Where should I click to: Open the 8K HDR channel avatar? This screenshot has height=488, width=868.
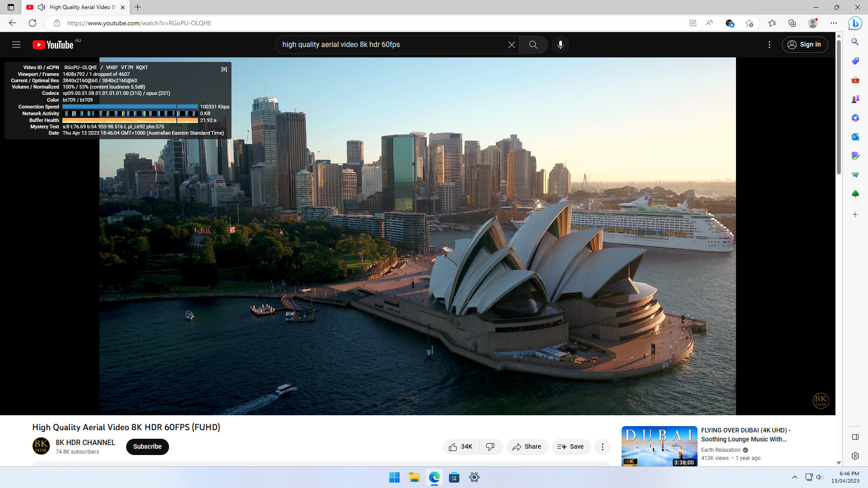41,446
